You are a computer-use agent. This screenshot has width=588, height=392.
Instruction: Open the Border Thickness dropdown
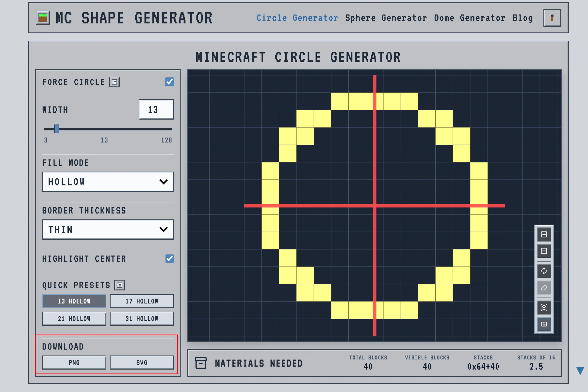(x=108, y=230)
